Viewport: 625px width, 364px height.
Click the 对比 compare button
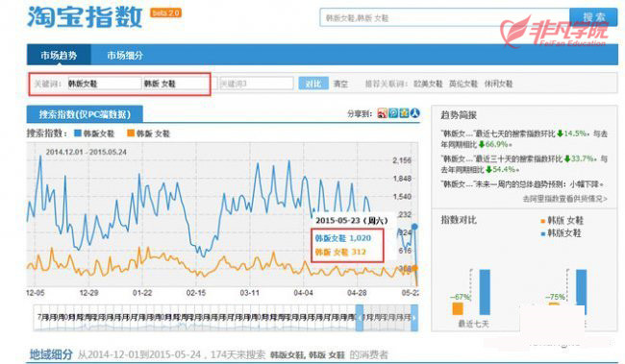pos(313,84)
